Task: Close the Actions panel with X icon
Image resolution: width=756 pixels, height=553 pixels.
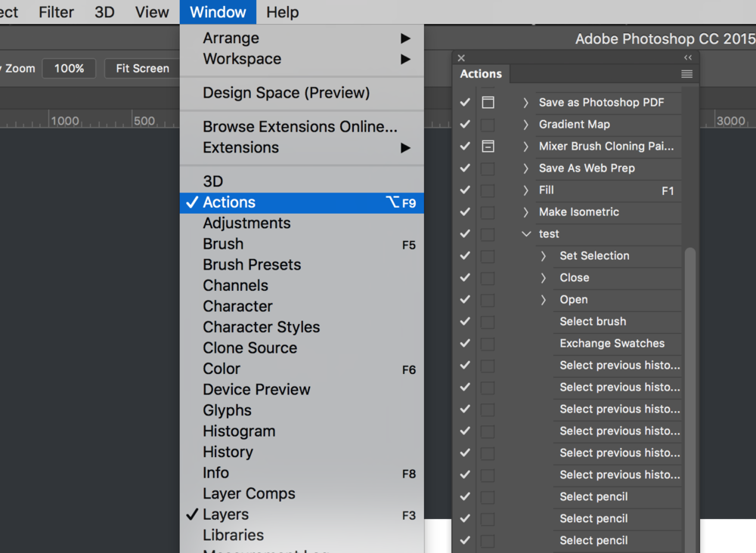Action: pos(461,58)
